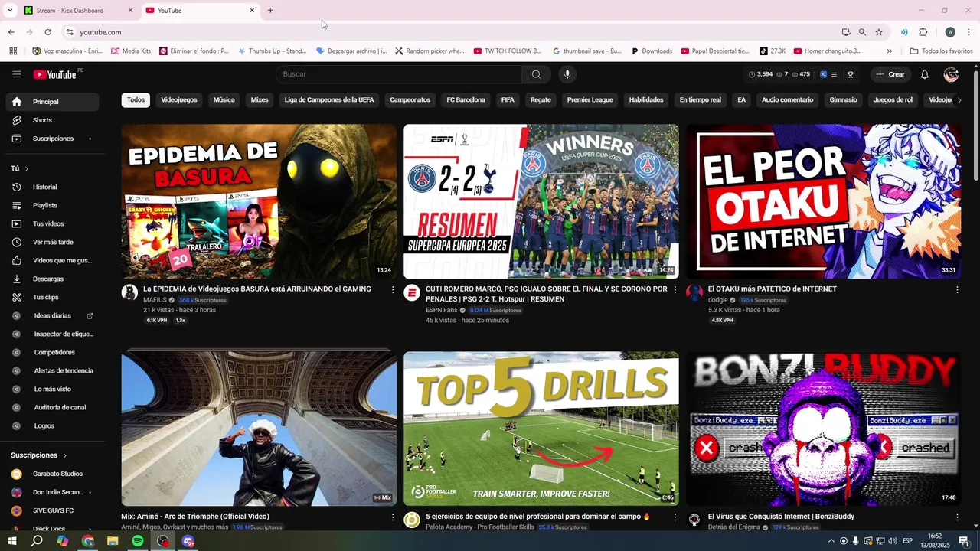The width and height of the screenshot is (980, 551).
Task: Open the Chrome tab search dropdown
Action: click(x=10, y=11)
